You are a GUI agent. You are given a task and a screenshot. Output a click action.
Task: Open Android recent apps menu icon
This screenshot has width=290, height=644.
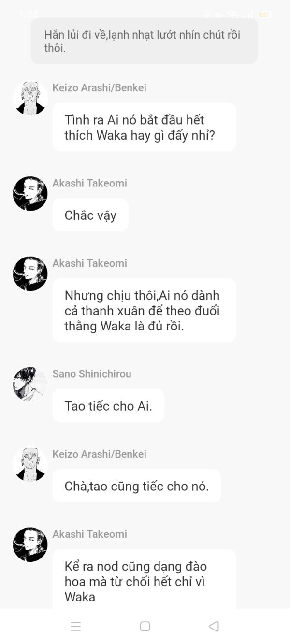76,626
